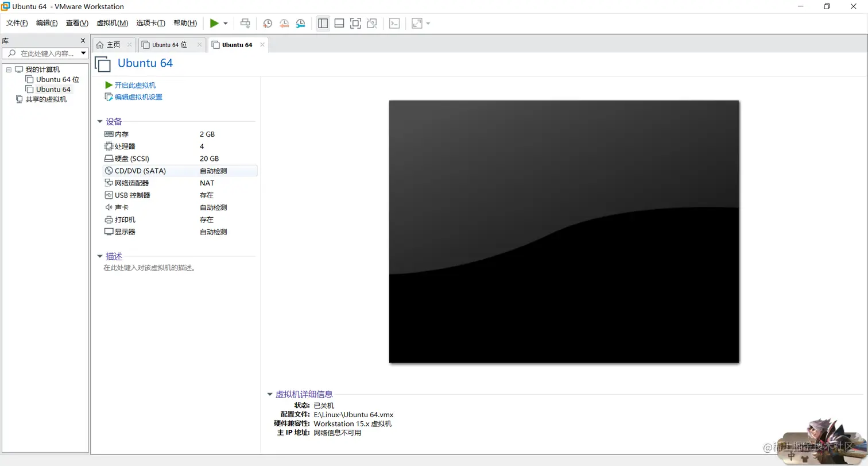The width and height of the screenshot is (868, 466).
Task: Select Ubuntu 64 位 in the library tree
Action: (x=57, y=79)
